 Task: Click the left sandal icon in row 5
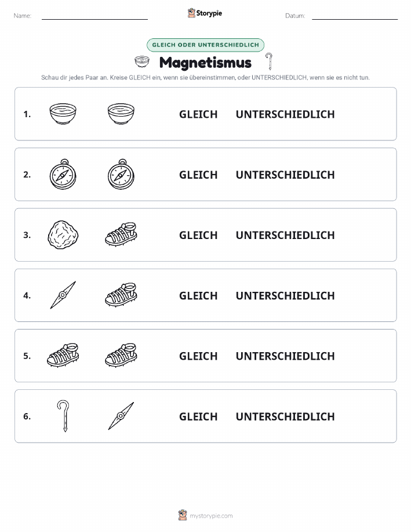click(x=63, y=355)
